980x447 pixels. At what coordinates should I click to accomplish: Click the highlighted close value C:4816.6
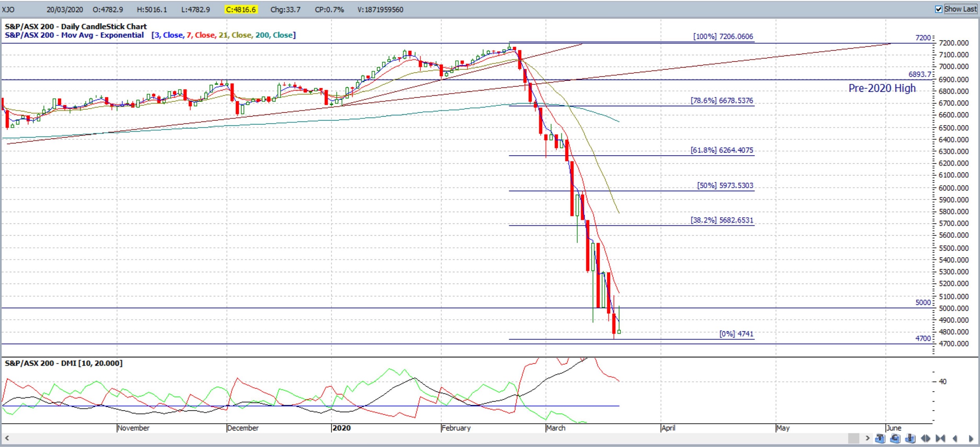tap(241, 9)
